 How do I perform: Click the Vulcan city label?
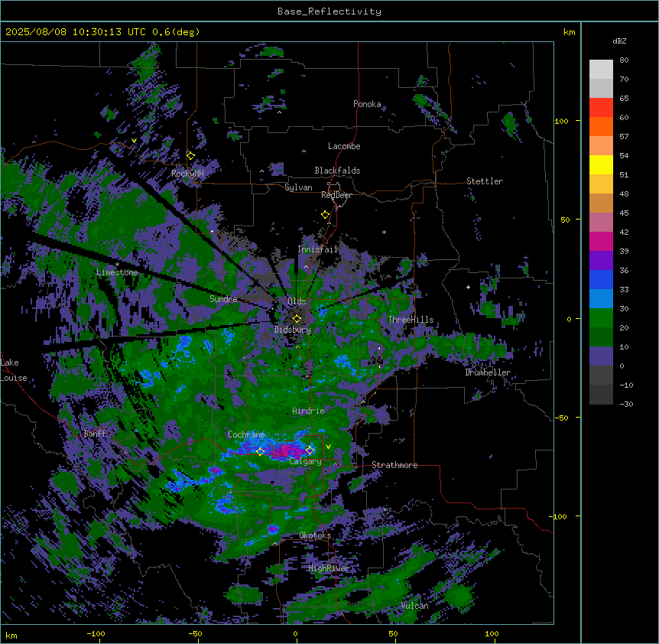click(415, 606)
